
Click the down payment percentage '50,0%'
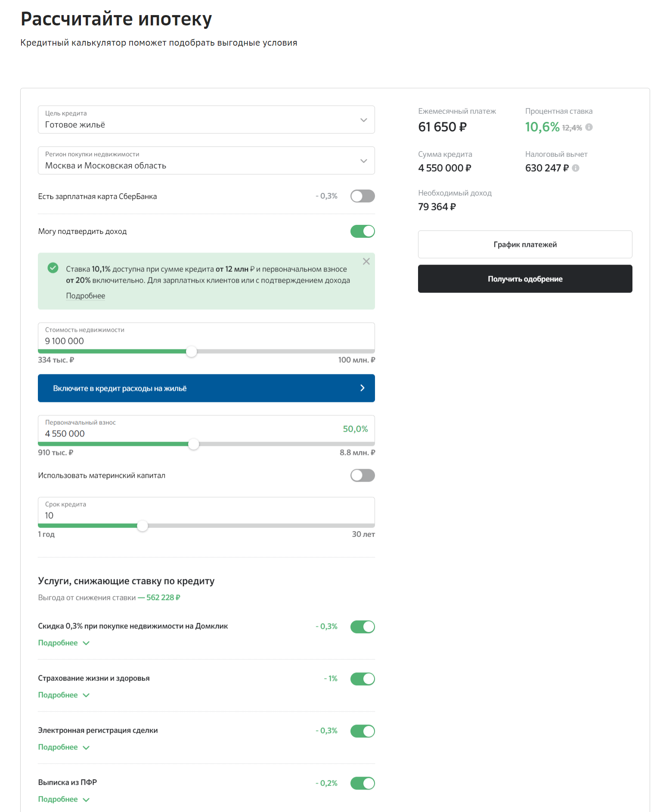[355, 429]
